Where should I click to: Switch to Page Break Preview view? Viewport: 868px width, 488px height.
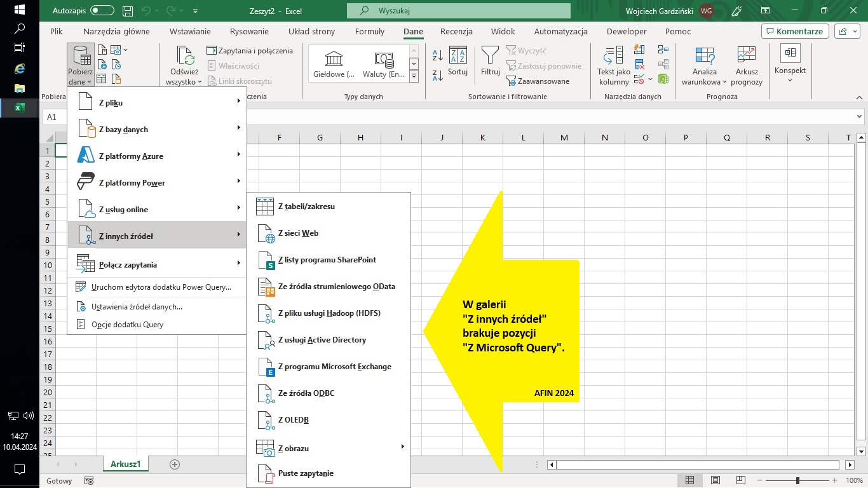[x=740, y=481]
